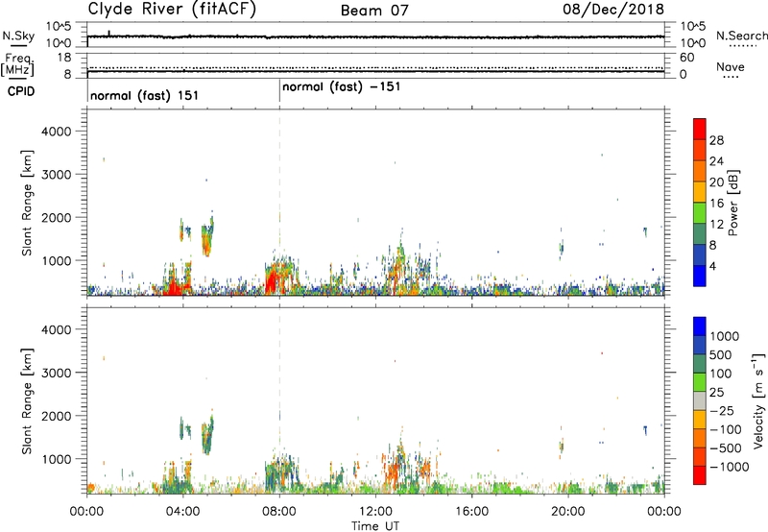Click the '16:00' time axis tick label

click(x=471, y=512)
